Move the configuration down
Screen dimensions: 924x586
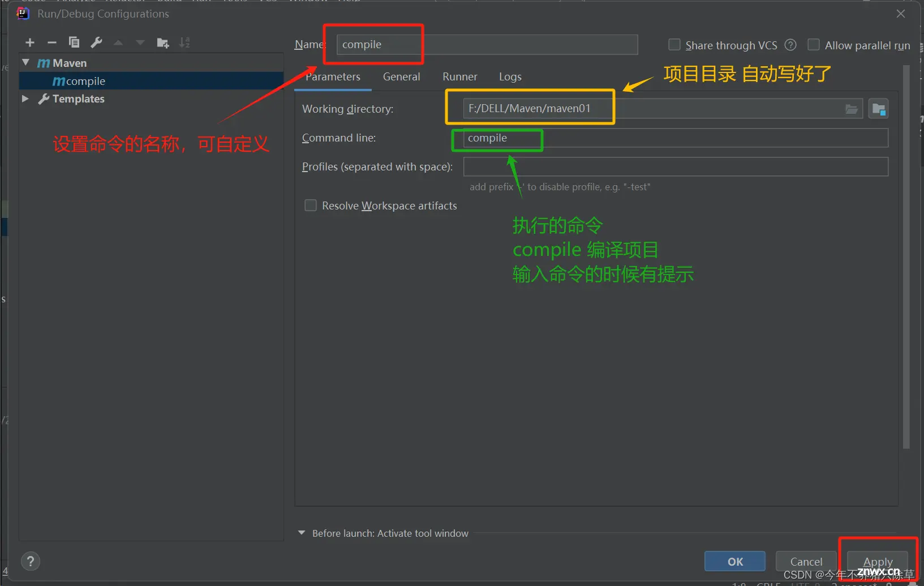(140, 42)
